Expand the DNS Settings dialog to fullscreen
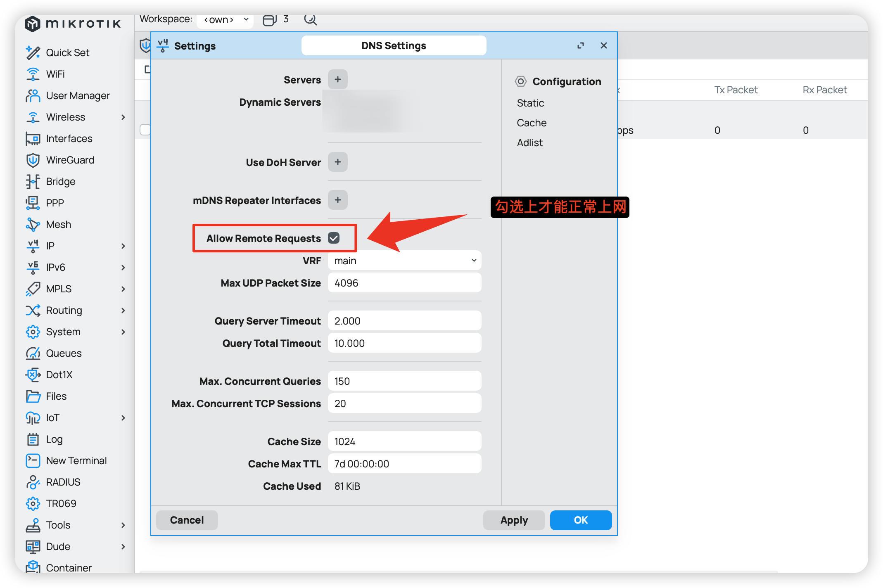This screenshot has height=588, width=883. tap(581, 45)
